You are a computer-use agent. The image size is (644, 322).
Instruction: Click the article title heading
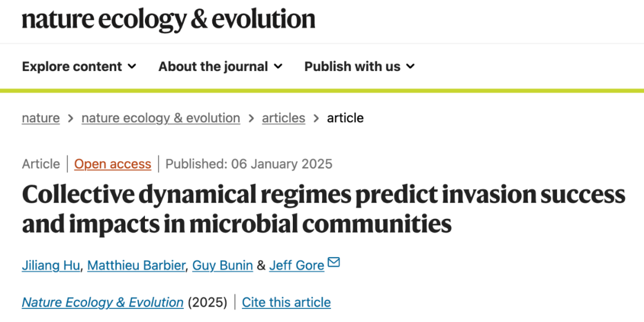(322, 209)
